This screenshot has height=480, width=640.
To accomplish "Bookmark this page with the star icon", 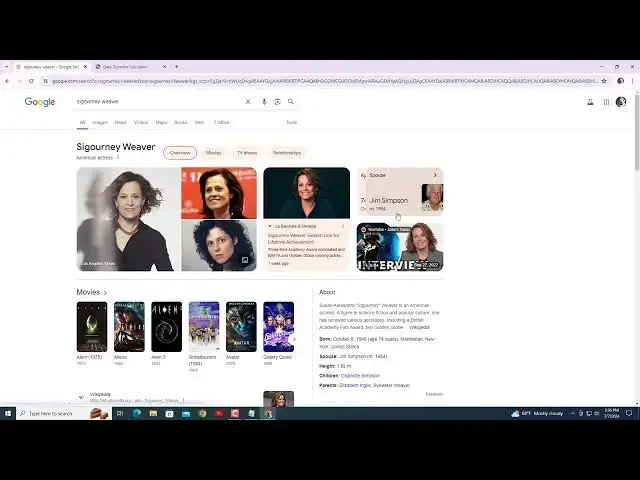I will click(604, 81).
